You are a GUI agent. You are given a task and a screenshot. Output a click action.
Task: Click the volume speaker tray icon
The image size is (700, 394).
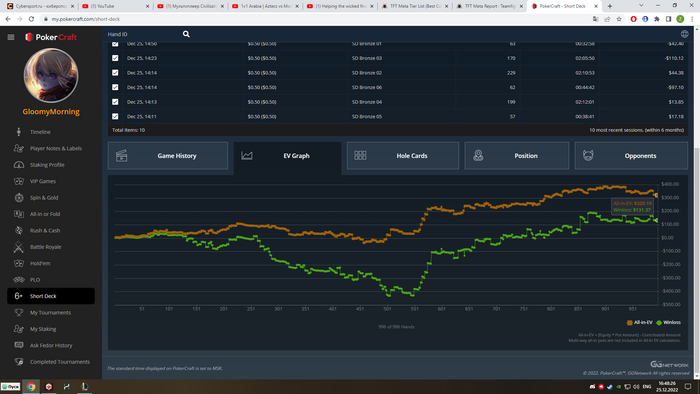(636, 387)
